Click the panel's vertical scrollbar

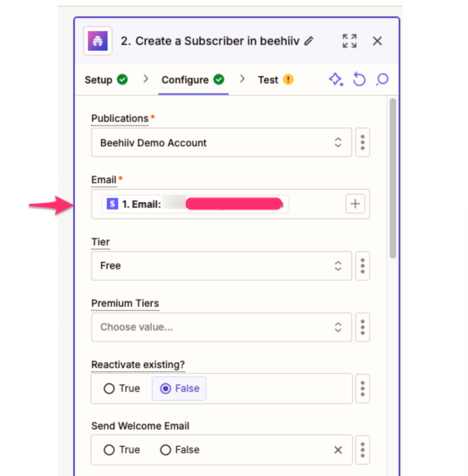click(x=392, y=178)
